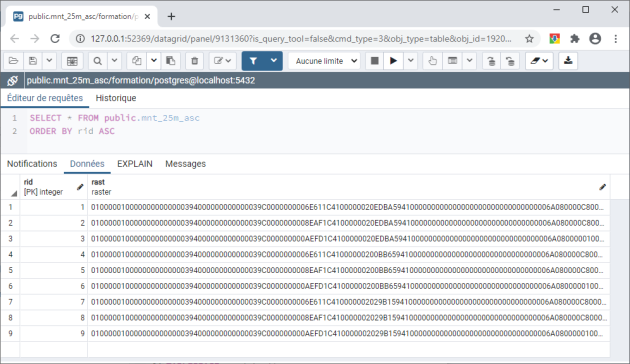Click the Save data changes grid icon

[x=72, y=61]
